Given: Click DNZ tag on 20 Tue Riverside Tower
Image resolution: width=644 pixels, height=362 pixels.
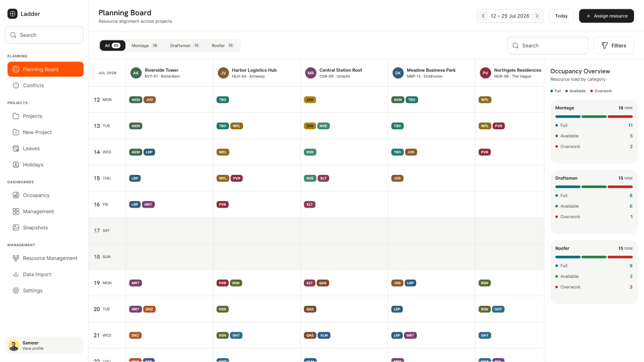Looking at the screenshot, I should coord(149,309).
